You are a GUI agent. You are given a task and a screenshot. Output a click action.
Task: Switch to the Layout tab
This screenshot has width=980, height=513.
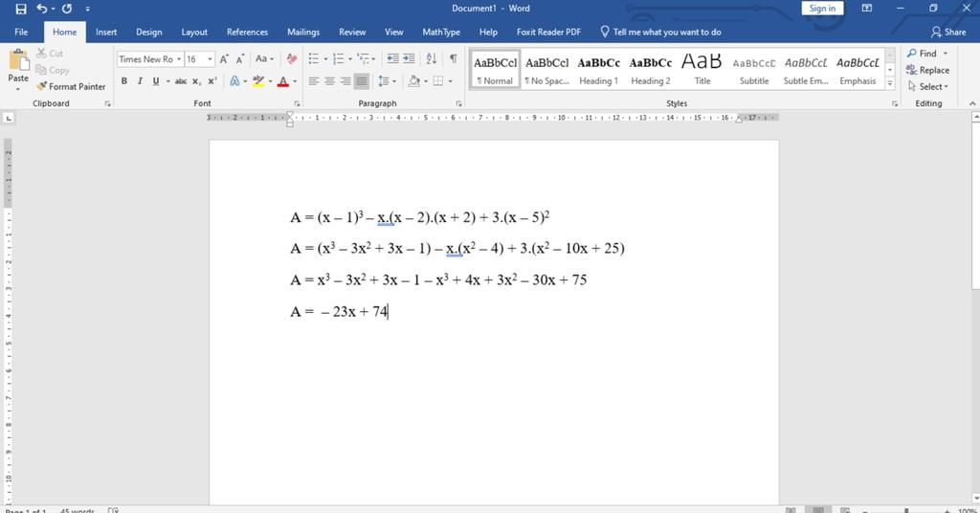tap(194, 32)
